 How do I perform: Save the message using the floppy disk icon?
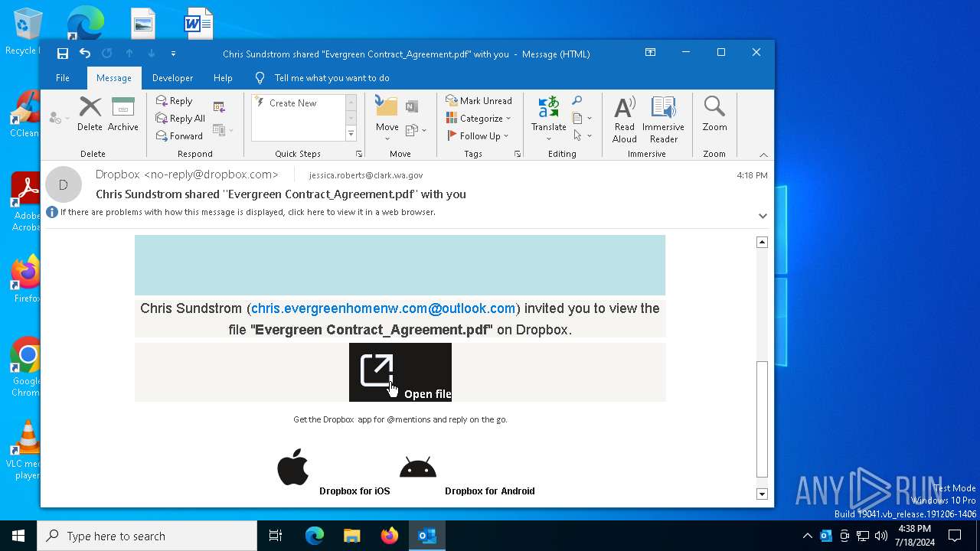pyautogui.click(x=63, y=54)
